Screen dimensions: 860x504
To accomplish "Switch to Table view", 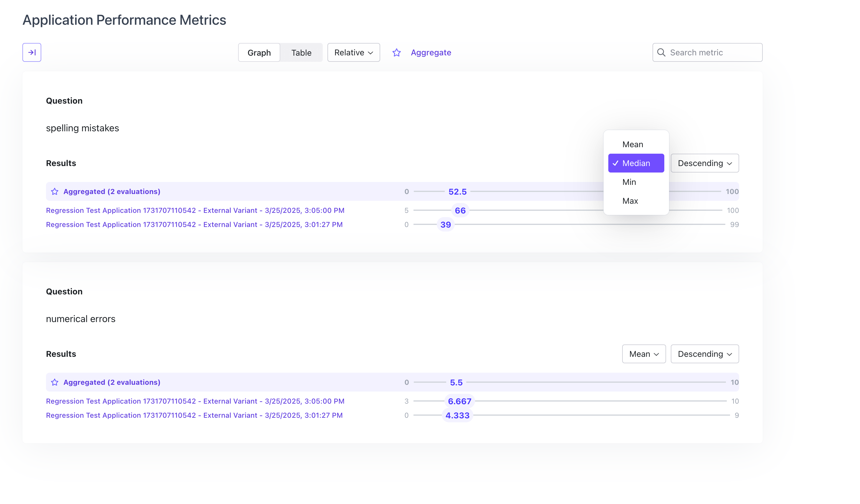I will (x=301, y=52).
